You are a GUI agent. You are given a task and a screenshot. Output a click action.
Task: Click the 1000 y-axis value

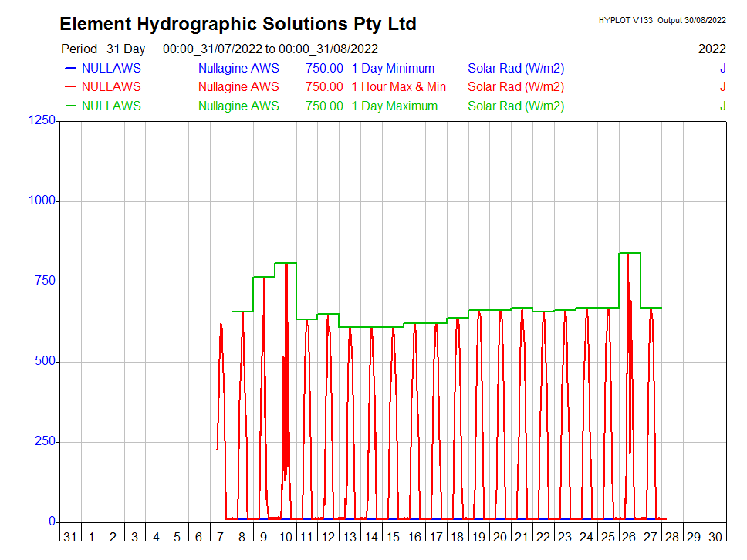click(41, 201)
